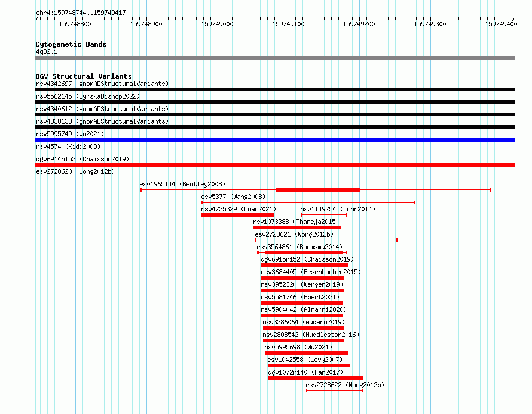Click the DGV Structural Variants track title

[84, 76]
